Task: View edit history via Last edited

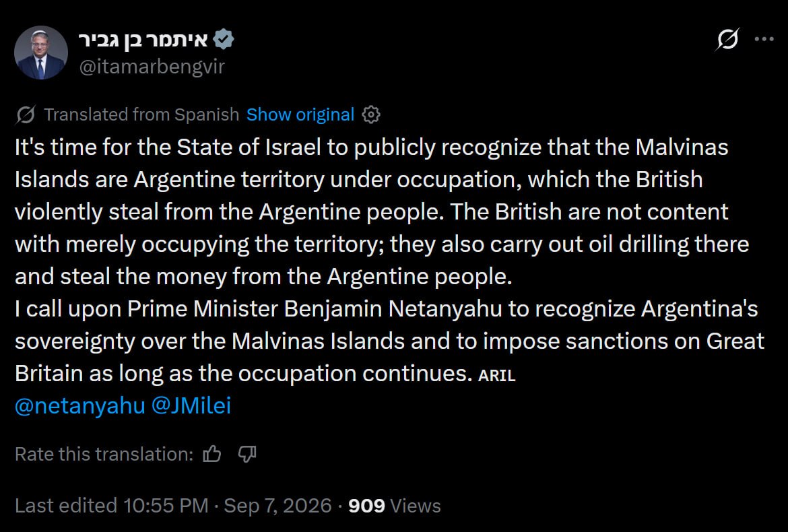Action: tap(112, 506)
